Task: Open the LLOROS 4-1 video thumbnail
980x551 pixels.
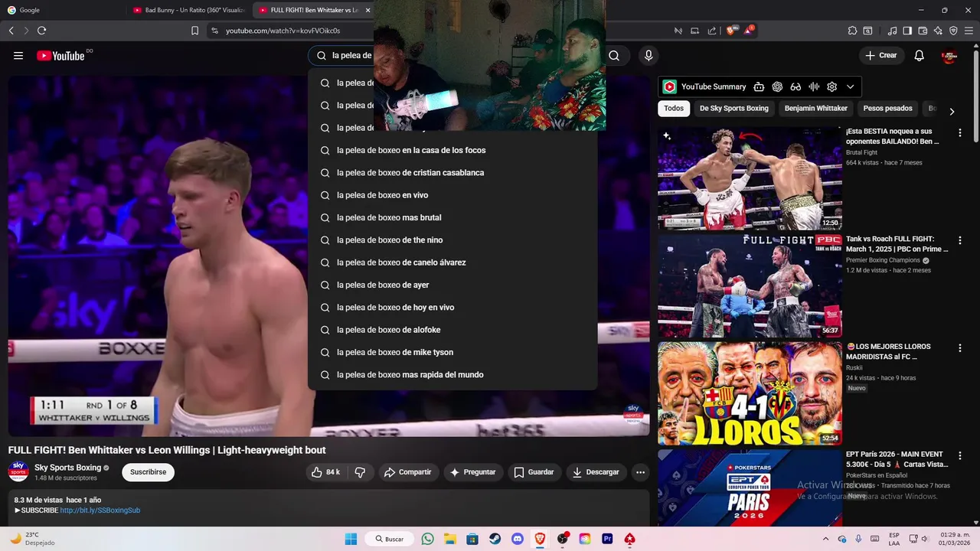Action: click(750, 393)
